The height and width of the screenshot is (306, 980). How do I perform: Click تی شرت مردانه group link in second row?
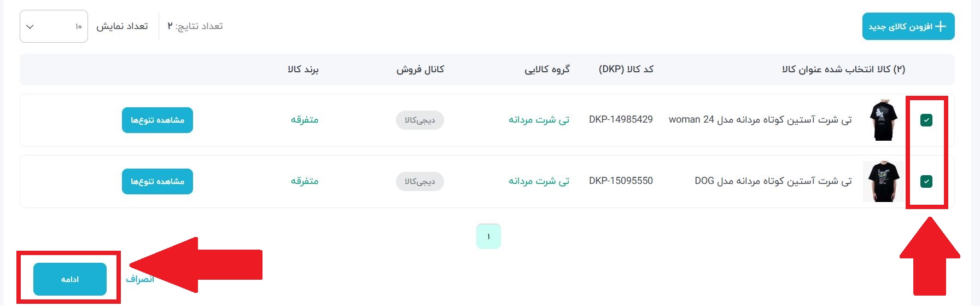coord(539,181)
